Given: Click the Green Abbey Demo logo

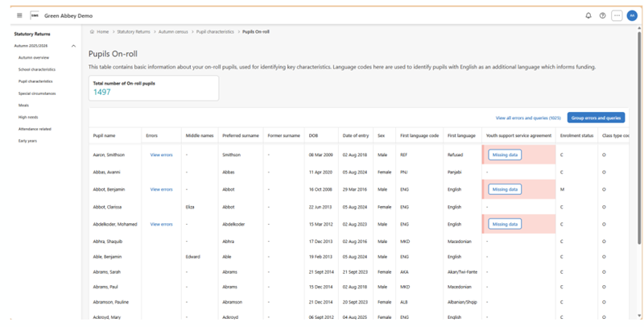Looking at the screenshot, I should point(35,15).
